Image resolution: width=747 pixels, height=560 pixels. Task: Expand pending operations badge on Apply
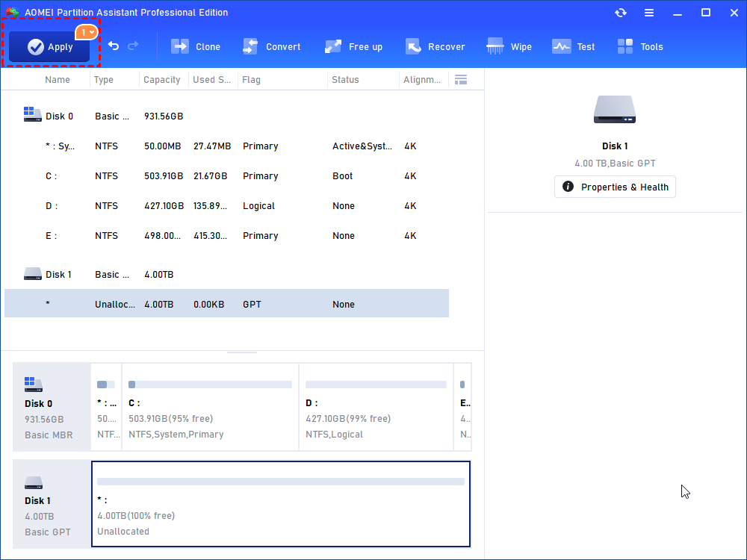(x=87, y=32)
